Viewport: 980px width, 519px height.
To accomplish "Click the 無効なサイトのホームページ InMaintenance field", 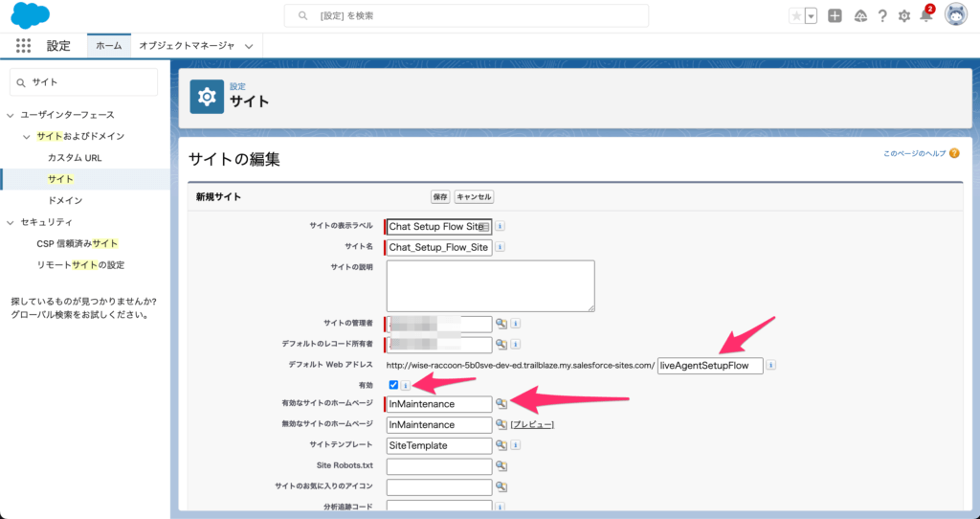I will tap(438, 424).
